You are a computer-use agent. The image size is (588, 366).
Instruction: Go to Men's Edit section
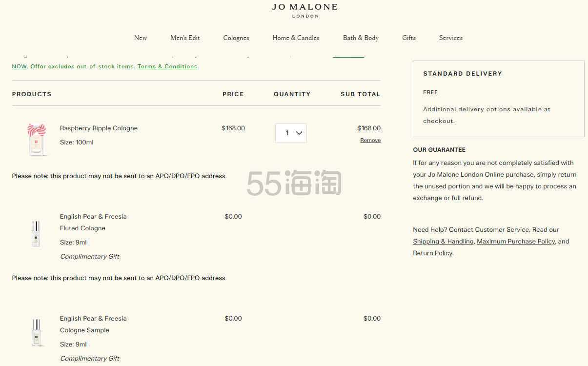pos(185,38)
